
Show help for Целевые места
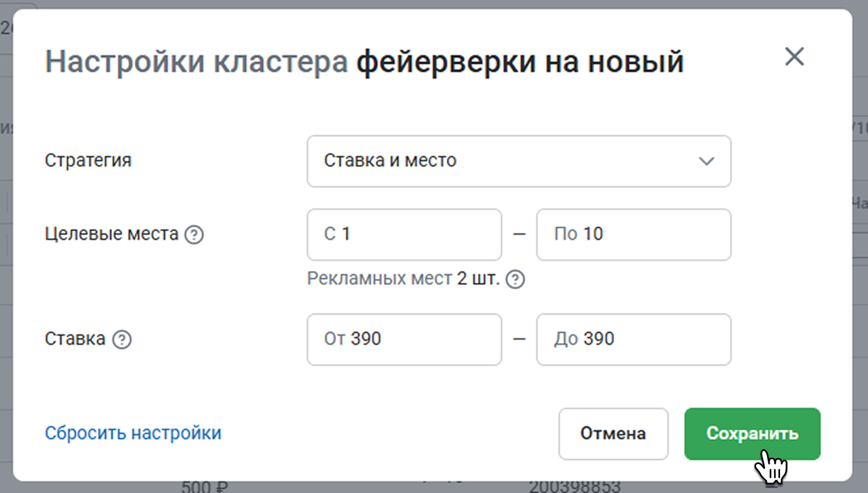[x=193, y=235]
